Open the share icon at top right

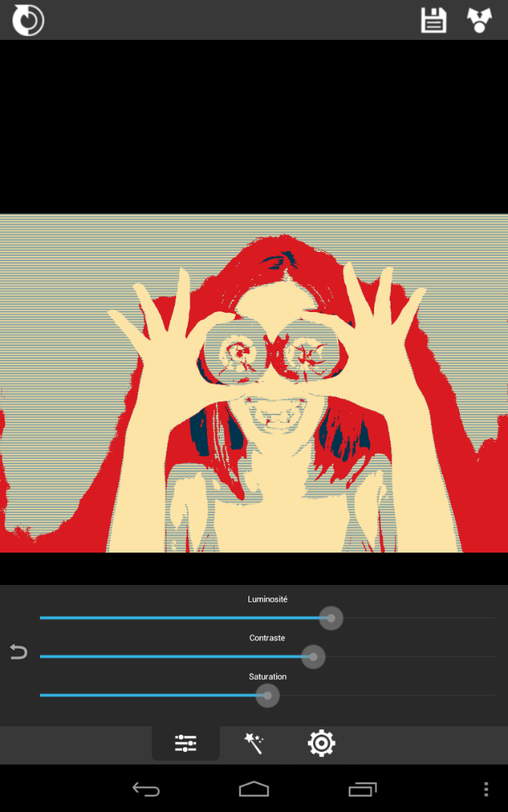coord(479,20)
